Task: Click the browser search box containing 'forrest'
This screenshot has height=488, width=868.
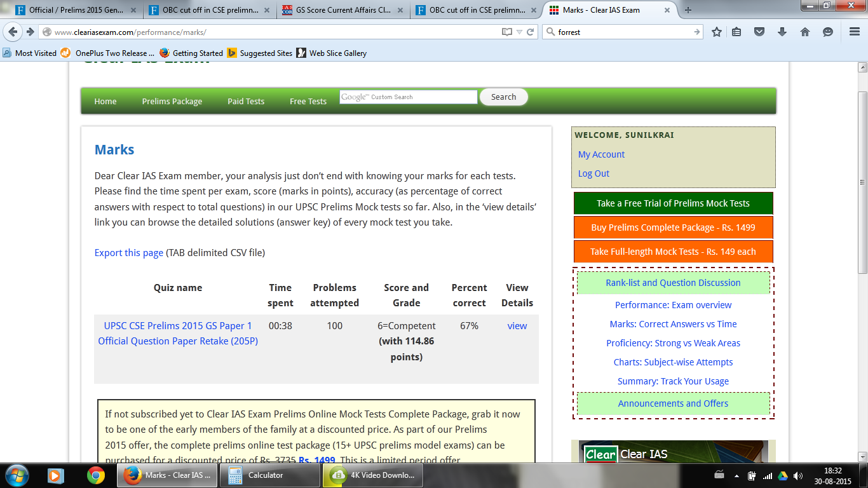Action: point(623,32)
